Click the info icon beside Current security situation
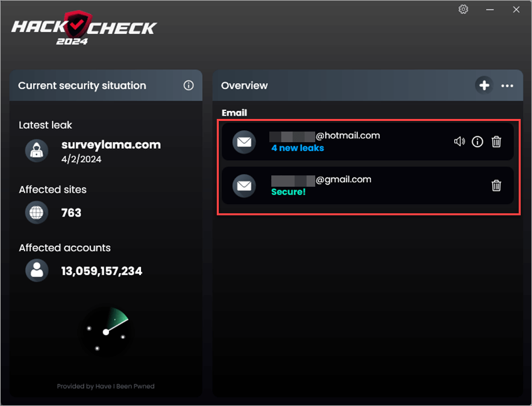Viewport: 532px width, 406px height. (x=189, y=86)
